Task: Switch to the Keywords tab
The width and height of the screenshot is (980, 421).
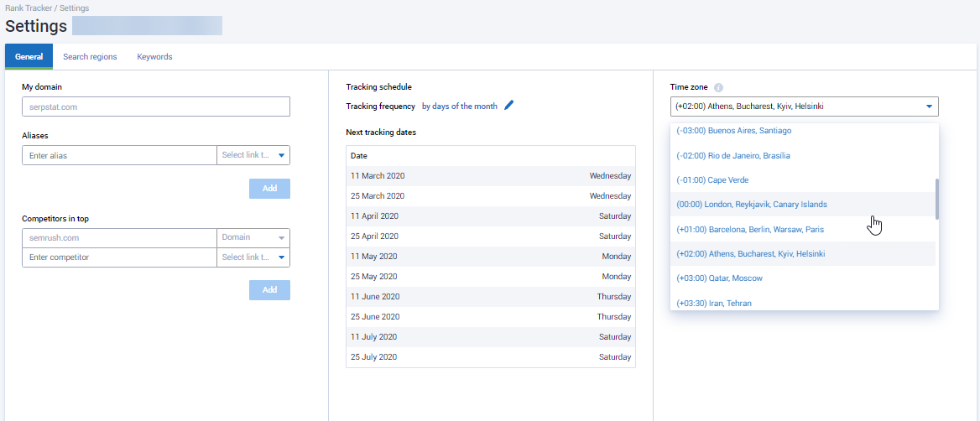Action: pyautogui.click(x=154, y=56)
